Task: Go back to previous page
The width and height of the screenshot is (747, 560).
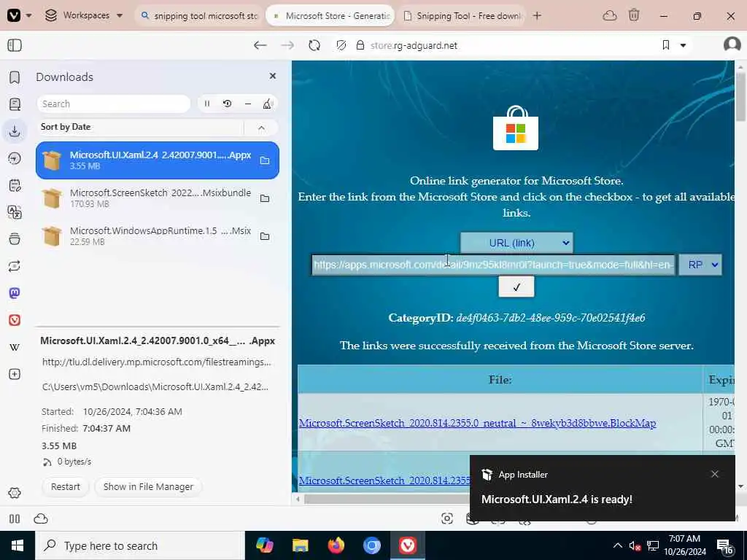Action: coord(260,45)
